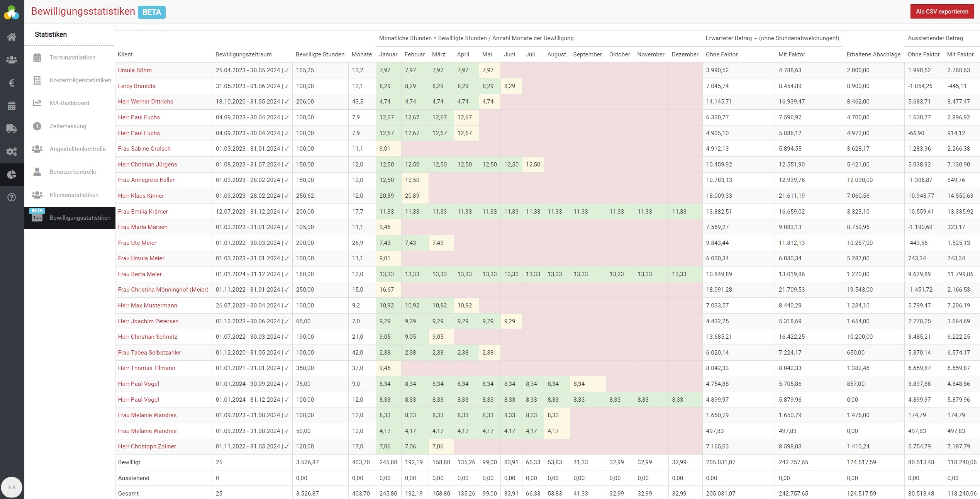Open the help question mark icon

pyautogui.click(x=12, y=197)
